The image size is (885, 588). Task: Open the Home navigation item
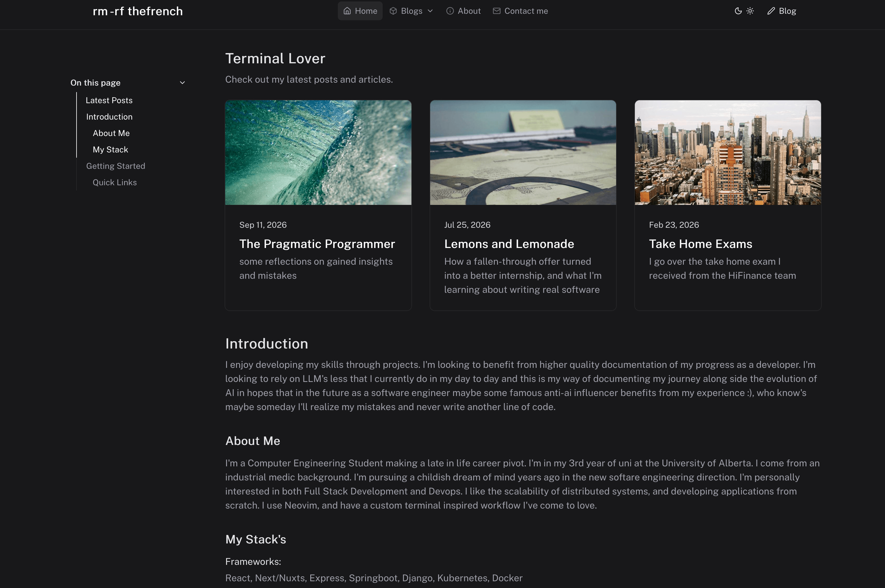[360, 11]
